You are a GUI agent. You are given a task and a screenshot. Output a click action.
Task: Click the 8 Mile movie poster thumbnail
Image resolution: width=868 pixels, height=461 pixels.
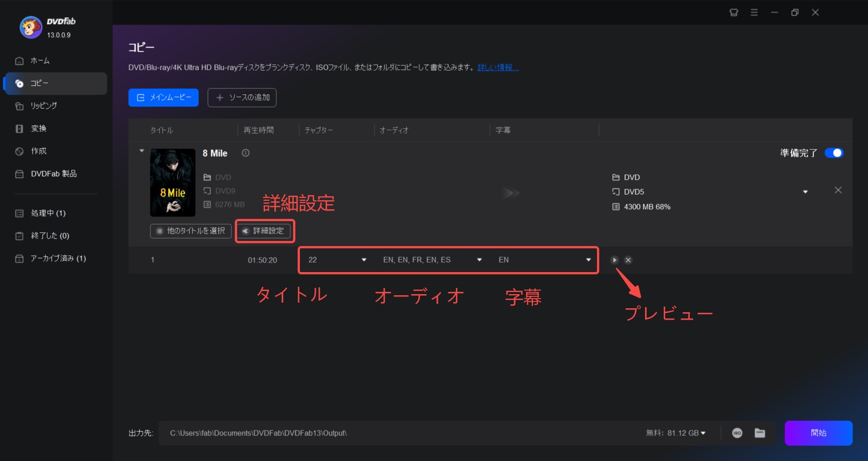[173, 183]
